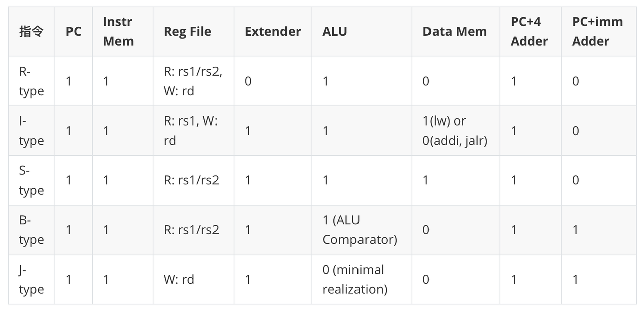Select the B-type row label
This screenshot has width=644, height=311.
click(31, 230)
